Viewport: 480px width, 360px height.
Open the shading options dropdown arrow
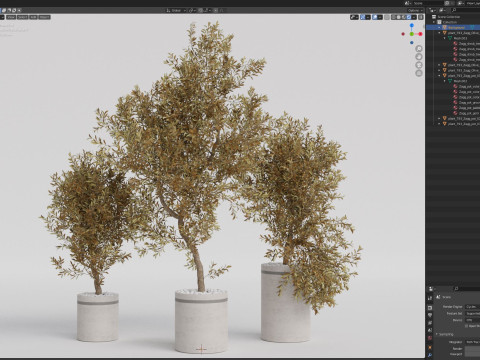tap(414, 17)
